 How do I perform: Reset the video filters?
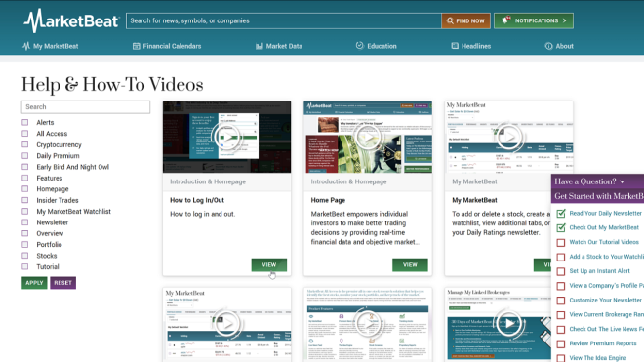(62, 283)
